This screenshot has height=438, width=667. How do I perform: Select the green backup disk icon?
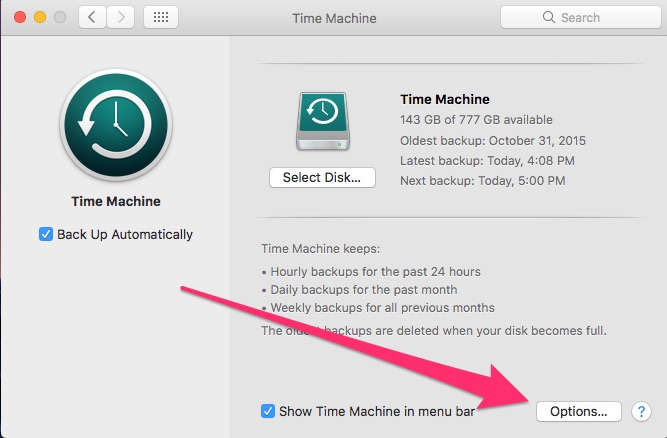pos(321,124)
